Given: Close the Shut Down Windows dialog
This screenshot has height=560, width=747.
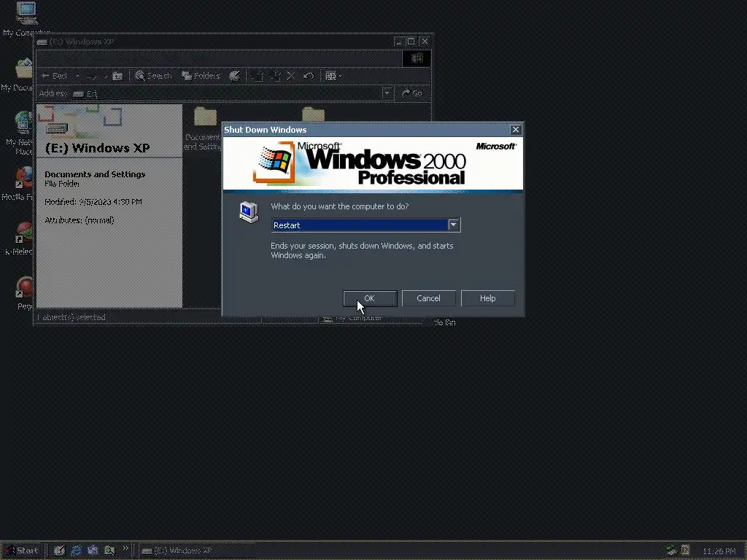Looking at the screenshot, I should 515,130.
